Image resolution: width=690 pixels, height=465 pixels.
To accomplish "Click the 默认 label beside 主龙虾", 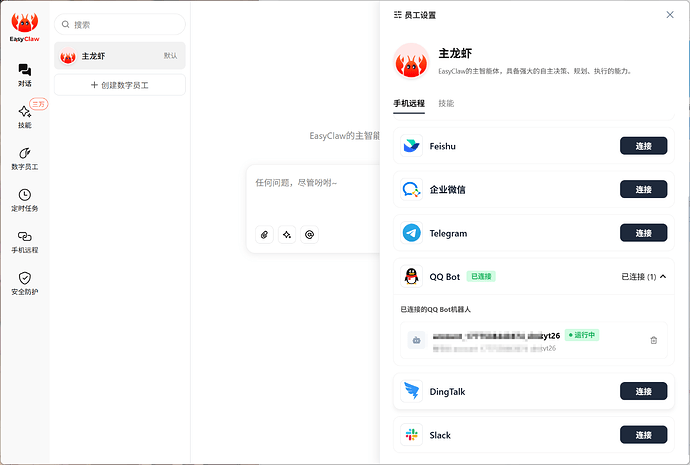I will click(x=171, y=56).
